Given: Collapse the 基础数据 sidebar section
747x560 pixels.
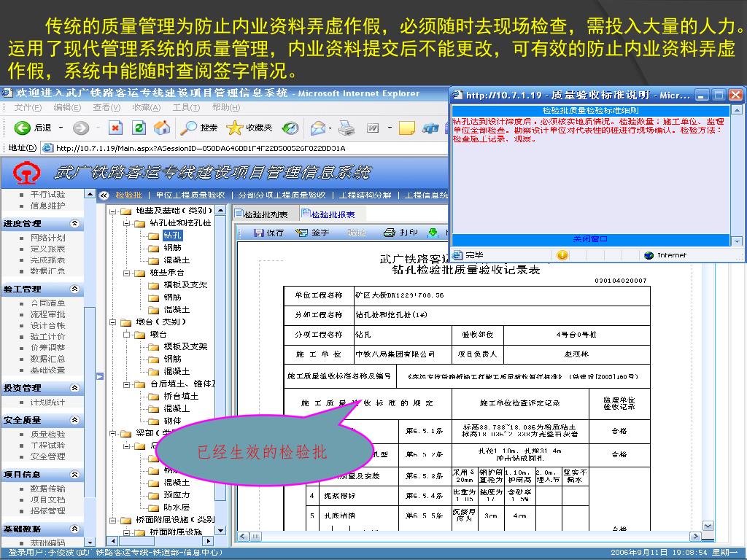Looking at the screenshot, I should (x=75, y=529).
